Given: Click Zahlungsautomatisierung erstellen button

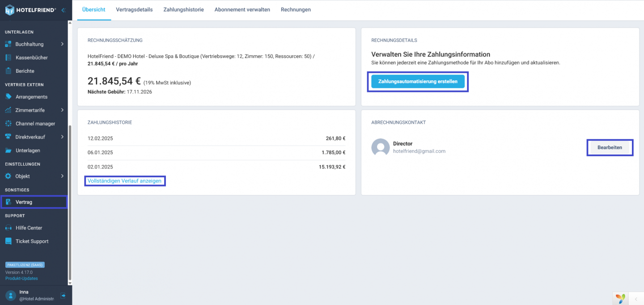Looking at the screenshot, I should pos(418,82).
